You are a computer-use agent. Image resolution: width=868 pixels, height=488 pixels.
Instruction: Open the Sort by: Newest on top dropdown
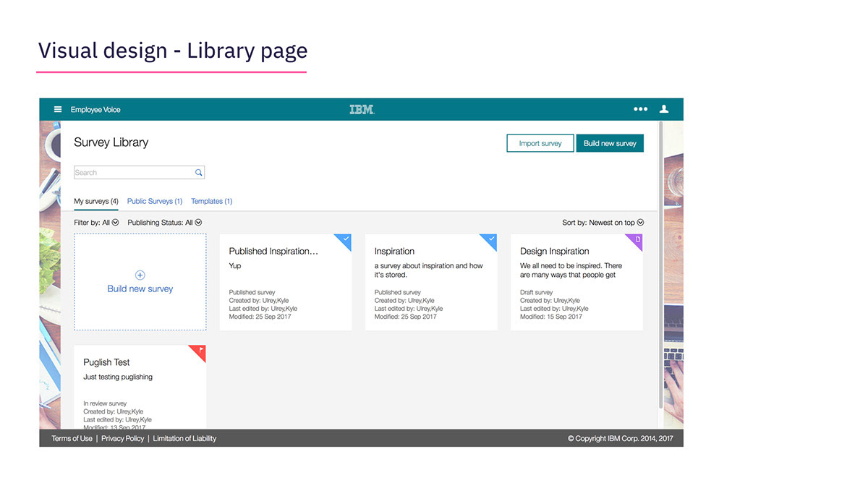pyautogui.click(x=603, y=223)
